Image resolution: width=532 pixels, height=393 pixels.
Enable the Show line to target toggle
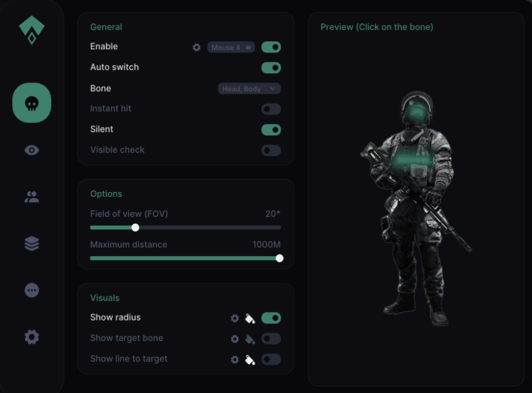271,360
